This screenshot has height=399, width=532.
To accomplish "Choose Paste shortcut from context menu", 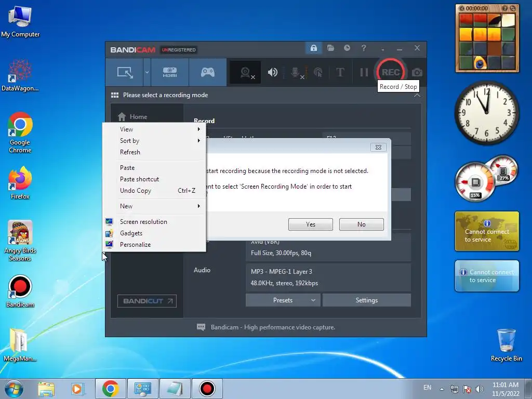I will 154,179.
